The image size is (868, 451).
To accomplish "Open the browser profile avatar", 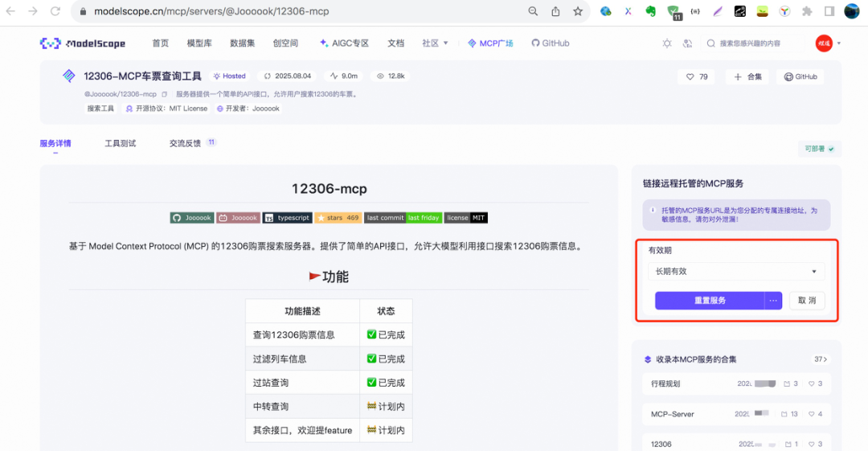I will pos(851,11).
